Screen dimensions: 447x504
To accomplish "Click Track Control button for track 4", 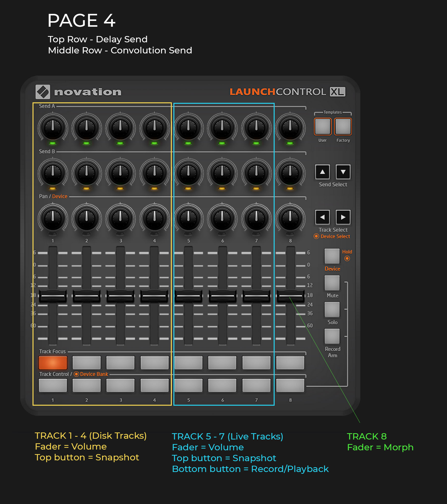I will (154, 385).
